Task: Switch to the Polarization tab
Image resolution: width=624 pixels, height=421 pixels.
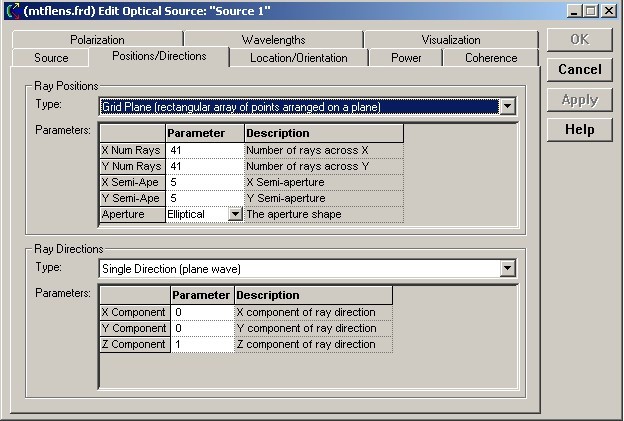Action: click(97, 40)
